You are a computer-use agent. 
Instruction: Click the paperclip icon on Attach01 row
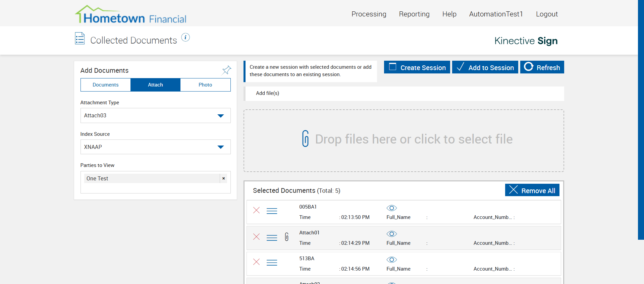coord(287,237)
